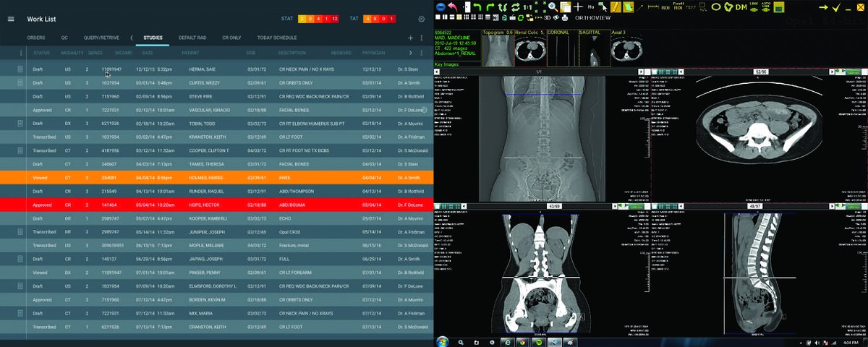Open the DEFAULT RAD tab
The image size is (868, 347).
click(x=194, y=38)
